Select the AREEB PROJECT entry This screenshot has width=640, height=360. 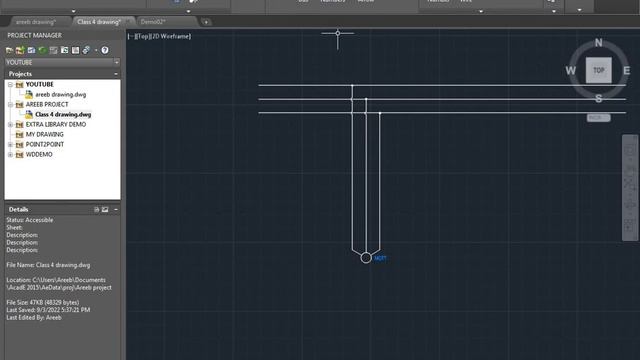47,104
